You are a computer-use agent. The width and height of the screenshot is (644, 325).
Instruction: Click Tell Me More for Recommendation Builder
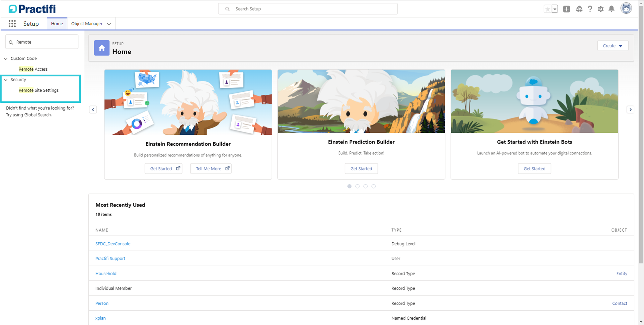211,169
